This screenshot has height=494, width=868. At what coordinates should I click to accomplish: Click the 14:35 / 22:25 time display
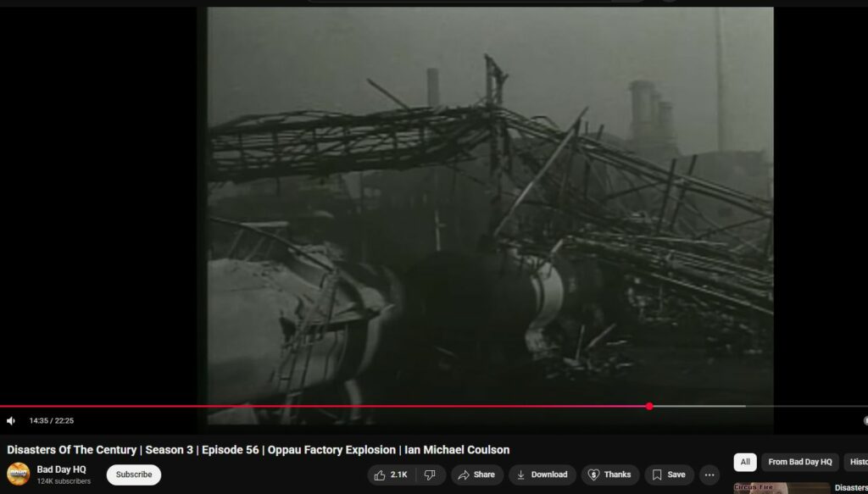52,421
